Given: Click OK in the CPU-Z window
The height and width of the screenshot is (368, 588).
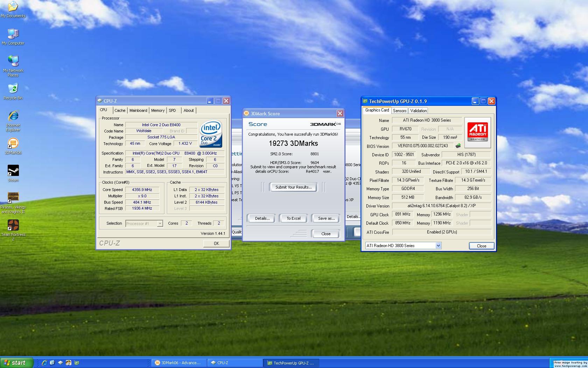Looking at the screenshot, I should (x=216, y=244).
